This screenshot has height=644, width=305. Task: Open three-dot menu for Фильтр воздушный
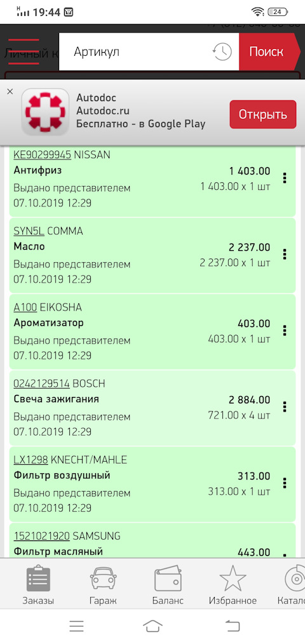click(285, 483)
